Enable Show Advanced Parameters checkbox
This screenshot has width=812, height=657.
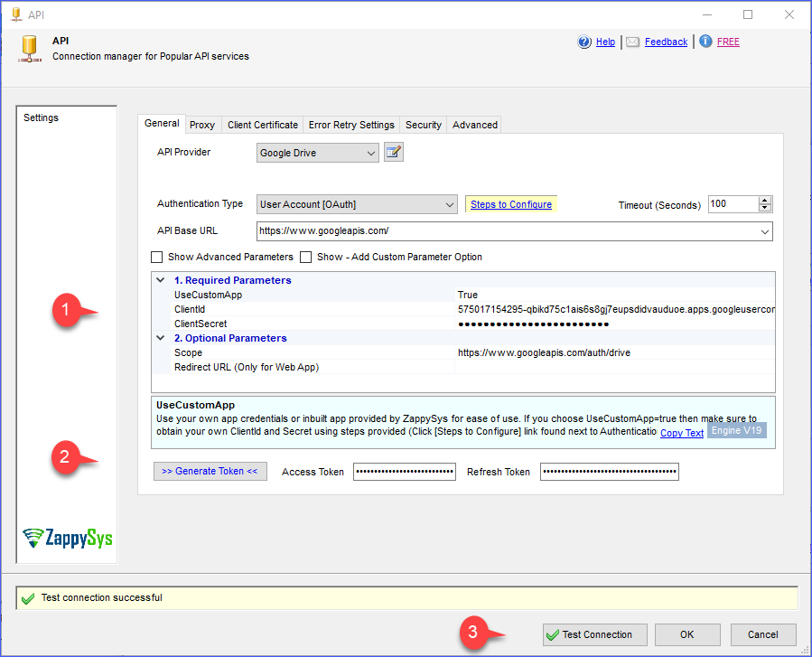tap(157, 257)
